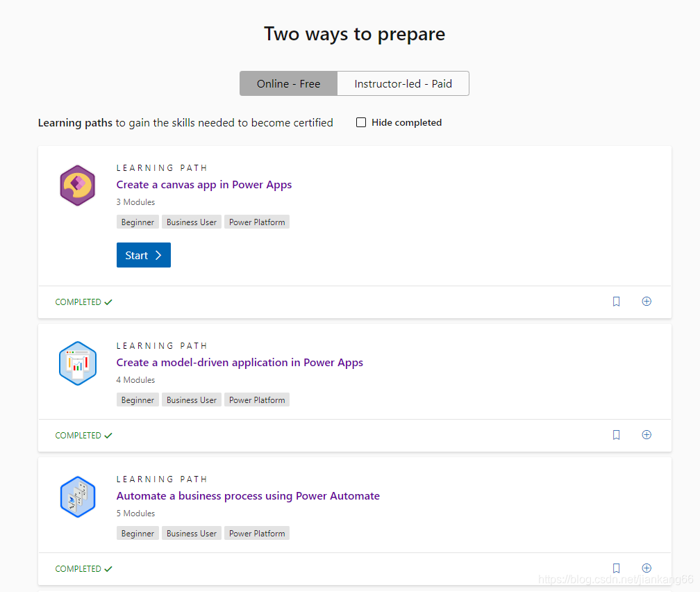
Task: Click Power Platform tag on model-driven card
Action: [x=257, y=400]
